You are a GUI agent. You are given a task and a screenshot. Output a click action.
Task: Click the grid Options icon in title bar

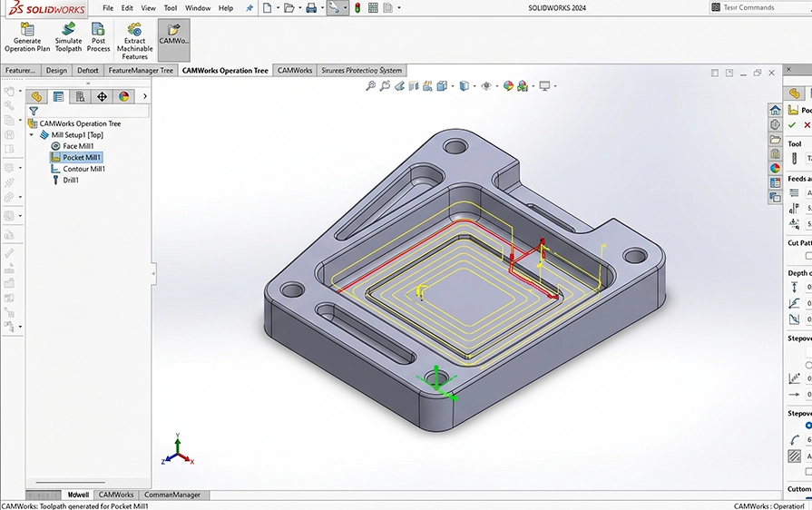click(373, 8)
